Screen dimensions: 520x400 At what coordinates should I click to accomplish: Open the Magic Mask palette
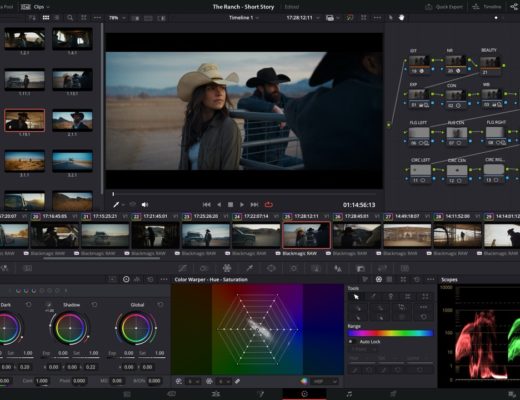click(x=316, y=268)
